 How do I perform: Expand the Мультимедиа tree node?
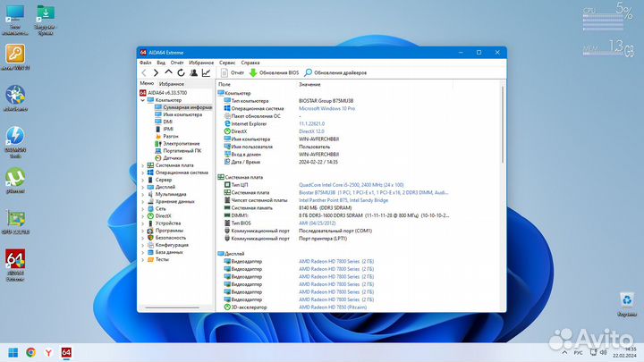[142, 194]
